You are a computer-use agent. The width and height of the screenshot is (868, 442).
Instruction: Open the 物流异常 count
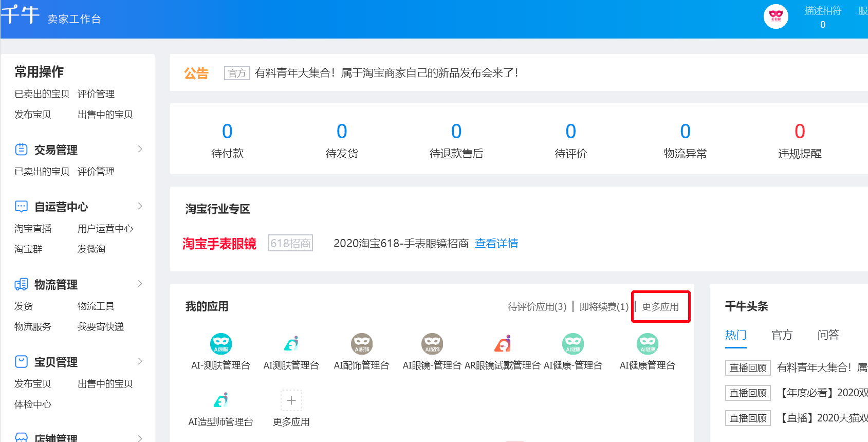pyautogui.click(x=686, y=132)
